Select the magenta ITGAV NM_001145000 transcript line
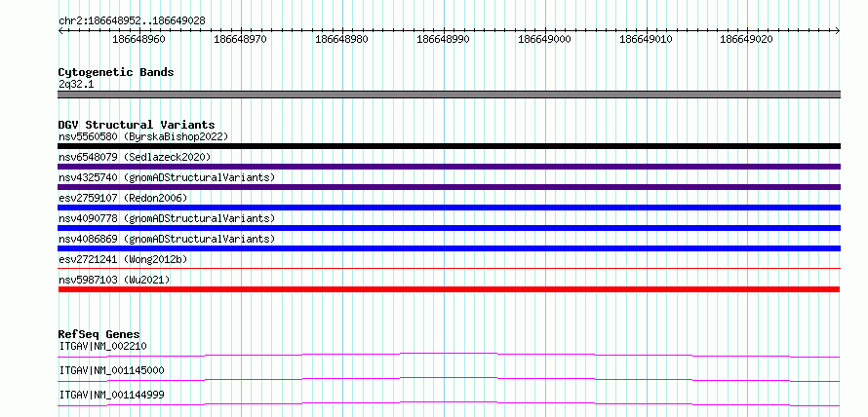 tap(449, 379)
